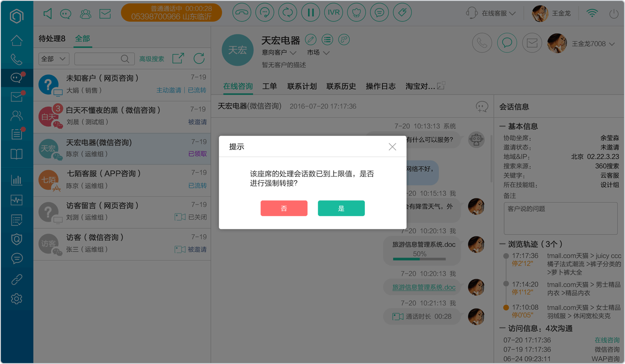
Task: Open the 全部 filter dropdown
Action: pos(54,59)
